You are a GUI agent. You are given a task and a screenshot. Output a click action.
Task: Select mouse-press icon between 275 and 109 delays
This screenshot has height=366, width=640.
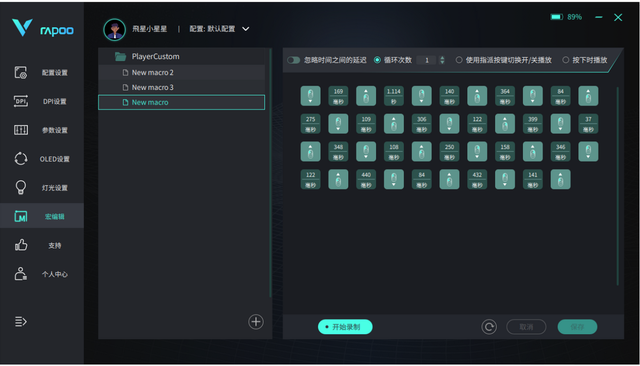pos(338,124)
